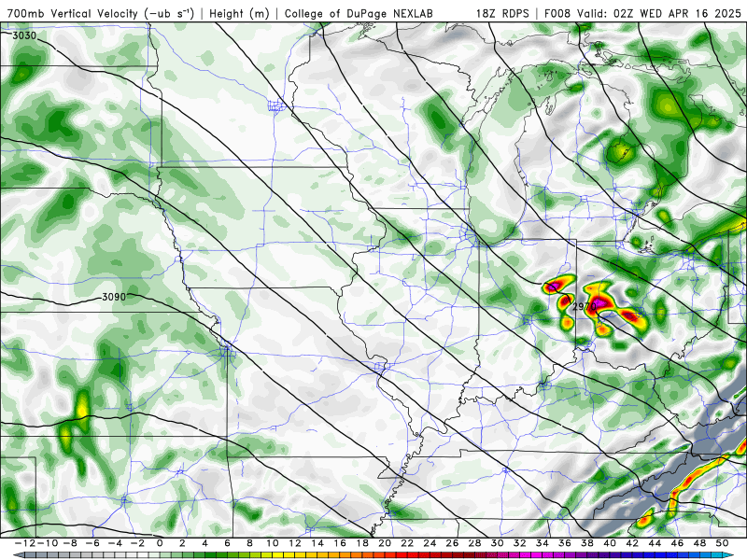Viewport: 747px width, 560px height.
Task: Click the -8 color scale label
Action: (x=70, y=543)
